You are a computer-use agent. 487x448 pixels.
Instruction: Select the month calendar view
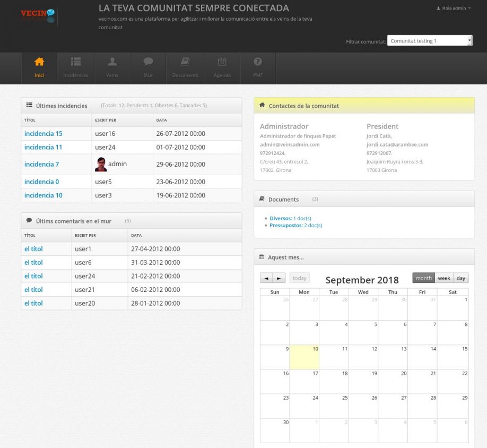click(x=423, y=278)
